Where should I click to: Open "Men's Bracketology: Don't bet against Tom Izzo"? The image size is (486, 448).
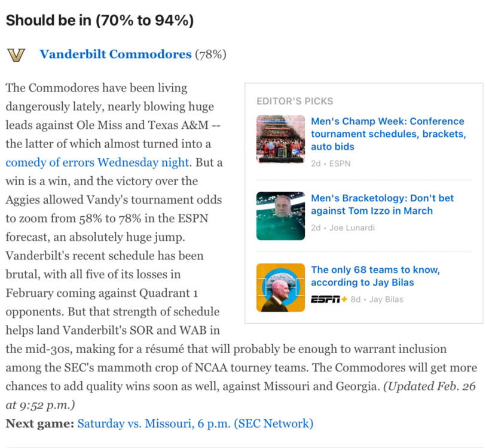pos(383,204)
